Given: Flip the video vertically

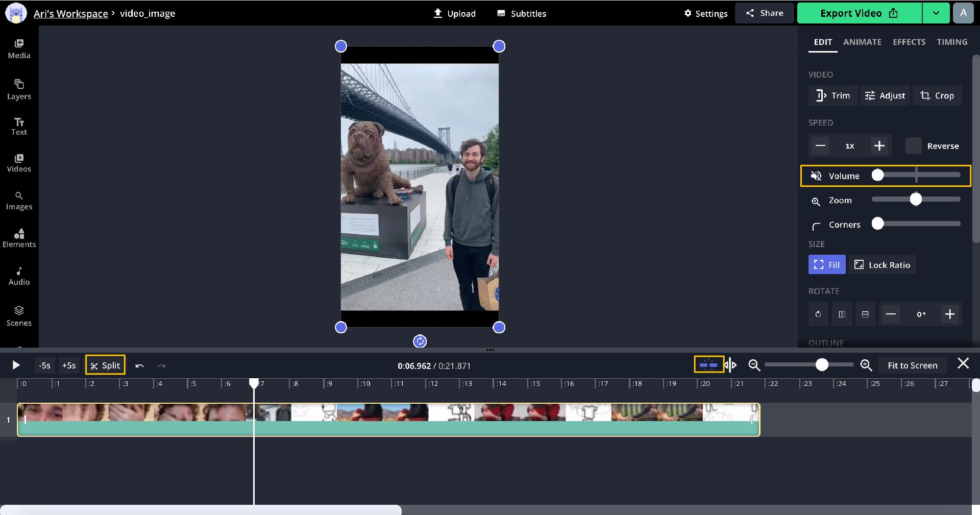Looking at the screenshot, I should coord(865,314).
